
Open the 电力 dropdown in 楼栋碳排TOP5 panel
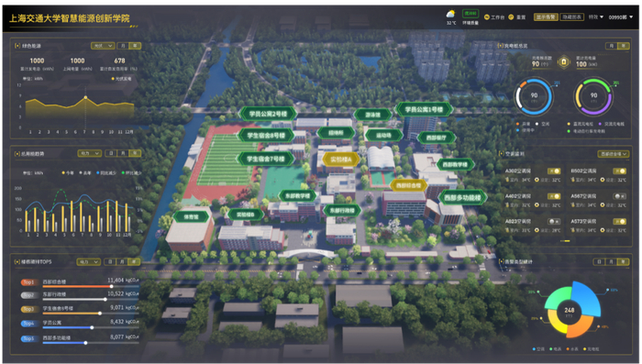[x=88, y=261]
